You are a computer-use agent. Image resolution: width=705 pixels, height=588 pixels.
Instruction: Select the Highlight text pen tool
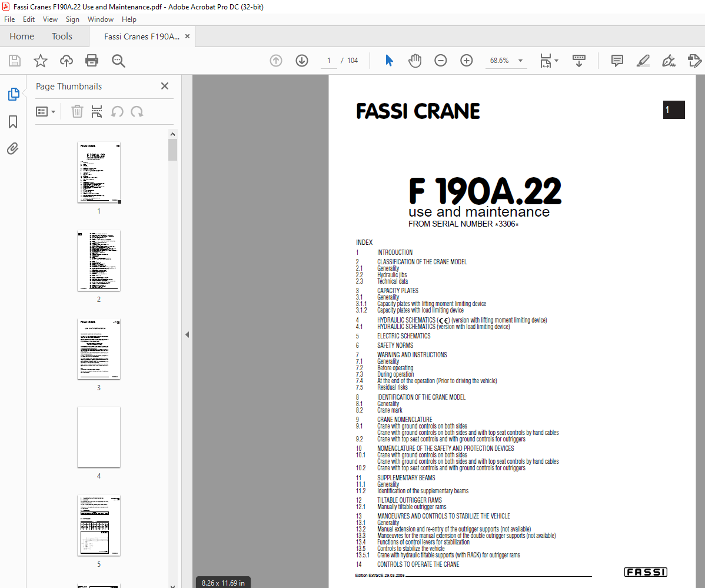[643, 61]
